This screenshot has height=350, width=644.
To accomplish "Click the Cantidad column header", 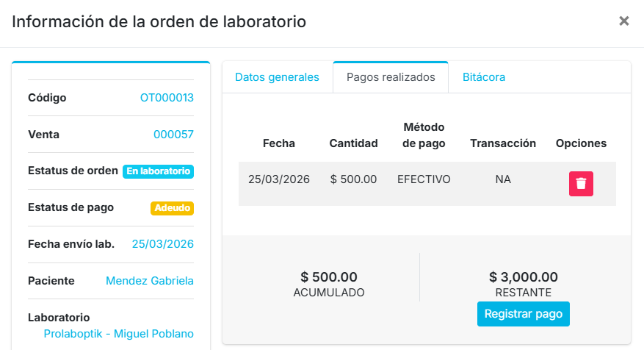I will [x=353, y=143].
